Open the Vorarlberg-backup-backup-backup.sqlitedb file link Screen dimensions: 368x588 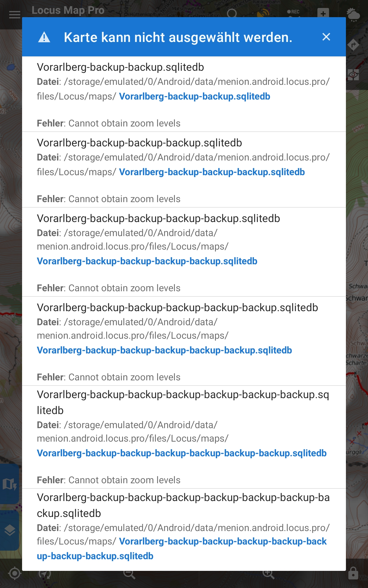pos(212,172)
